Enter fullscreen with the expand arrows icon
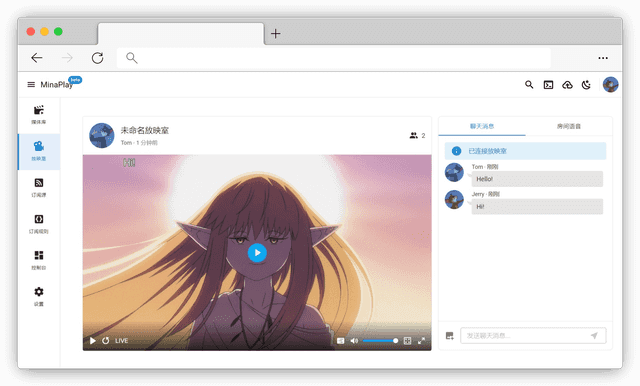The width and height of the screenshot is (640, 386). pyautogui.click(x=422, y=341)
